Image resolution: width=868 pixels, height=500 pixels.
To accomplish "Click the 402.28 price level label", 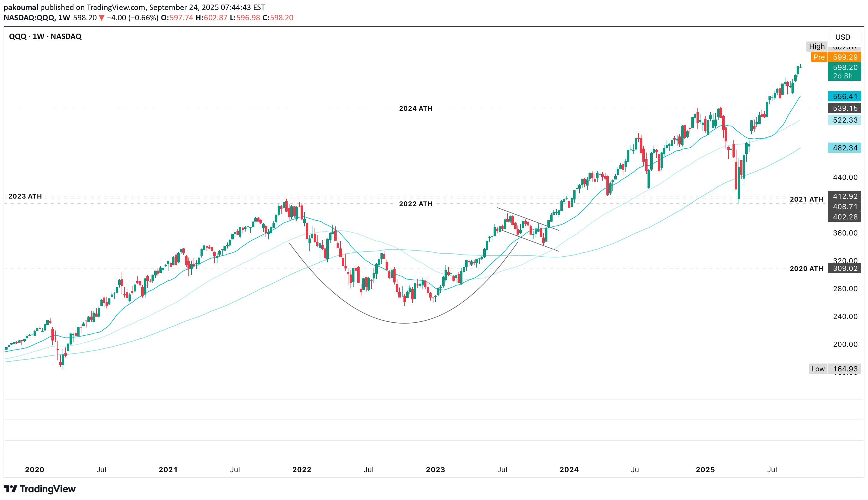I will coord(844,217).
